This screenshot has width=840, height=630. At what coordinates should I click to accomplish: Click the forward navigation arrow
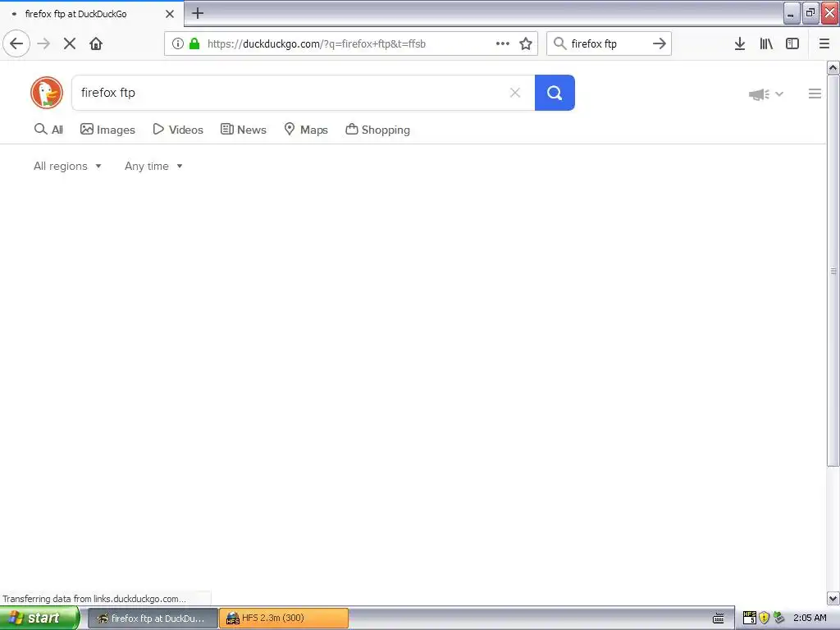43,43
